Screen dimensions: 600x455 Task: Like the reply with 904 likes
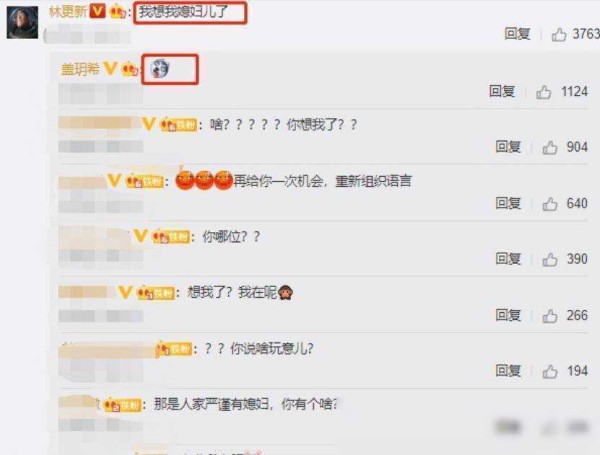coord(550,147)
